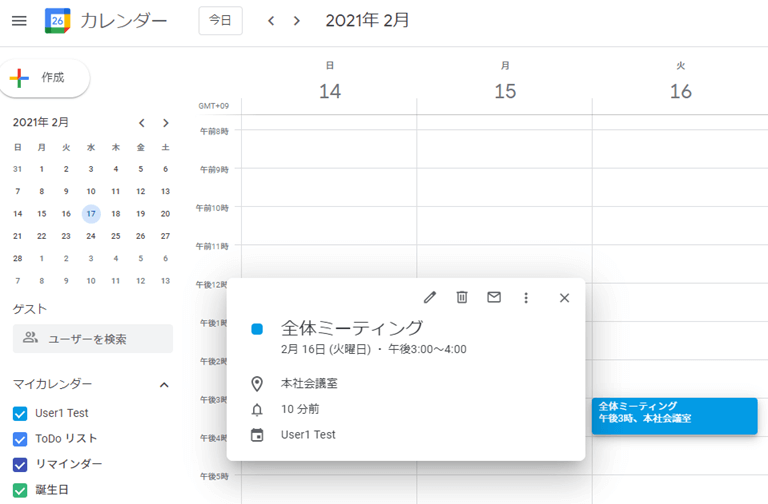Viewport: 768px width, 504px height.
Task: Select day 16 column header
Action: 680,92
